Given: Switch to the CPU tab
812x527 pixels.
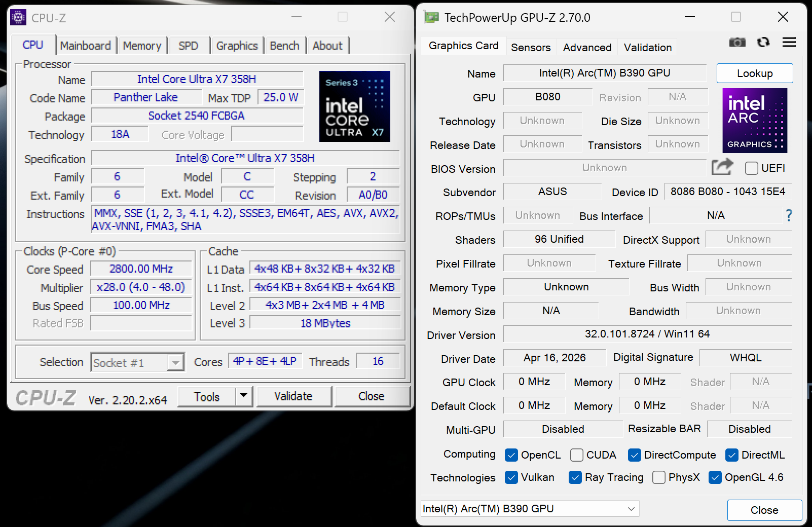Looking at the screenshot, I should click(33, 45).
